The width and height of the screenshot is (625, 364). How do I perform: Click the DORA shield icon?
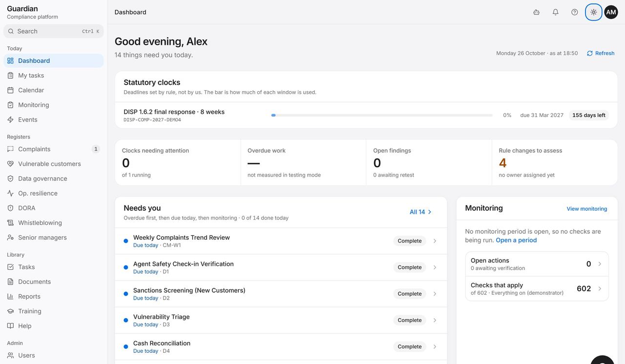[x=10, y=208]
